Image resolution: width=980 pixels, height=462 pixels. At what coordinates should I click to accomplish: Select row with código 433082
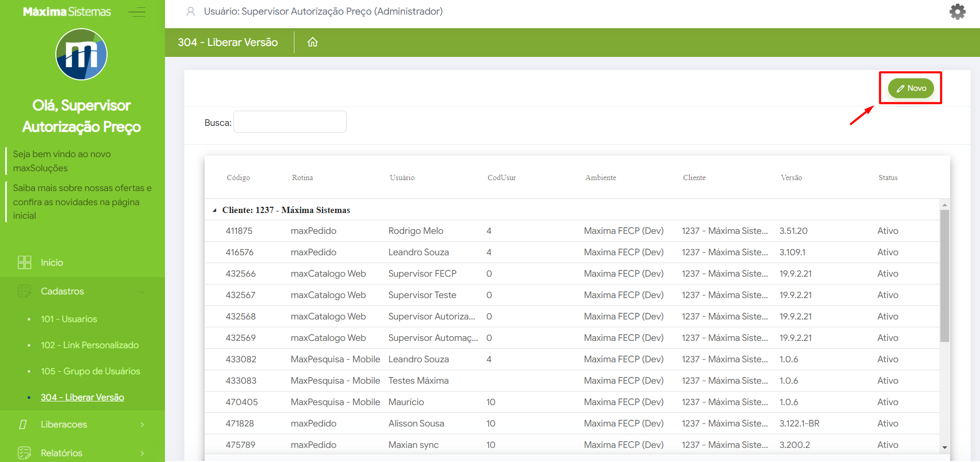click(241, 359)
